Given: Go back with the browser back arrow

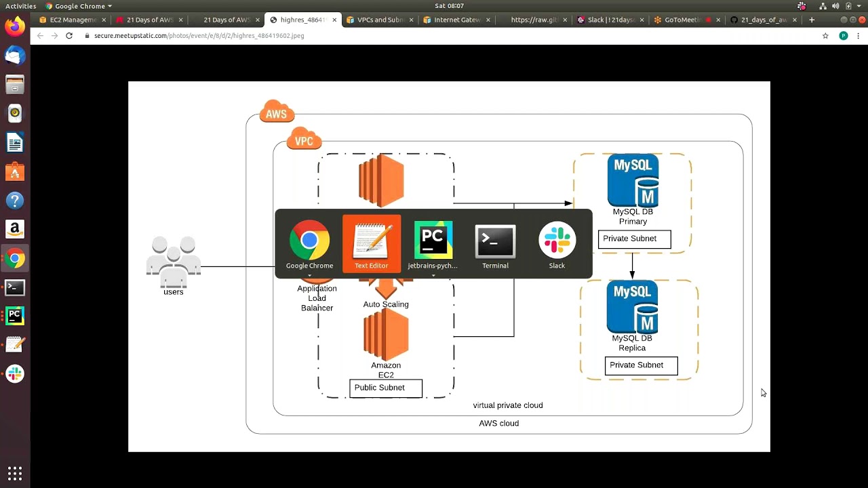Looking at the screenshot, I should 40,35.
